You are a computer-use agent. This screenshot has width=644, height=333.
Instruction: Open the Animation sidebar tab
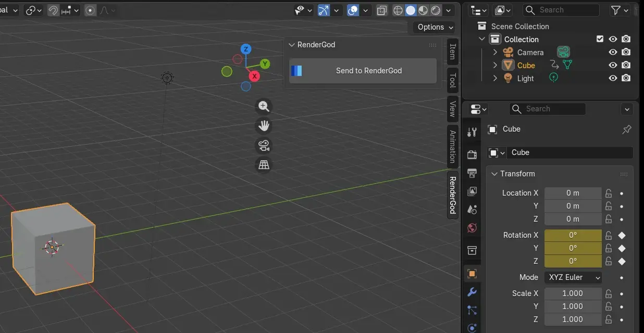pyautogui.click(x=452, y=146)
